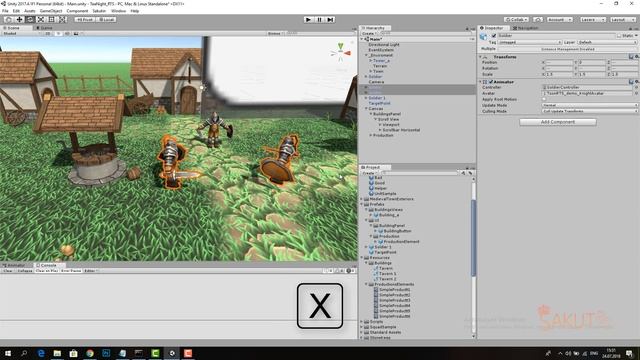
Task: Select the Rotate tool
Action: [x=30, y=19]
